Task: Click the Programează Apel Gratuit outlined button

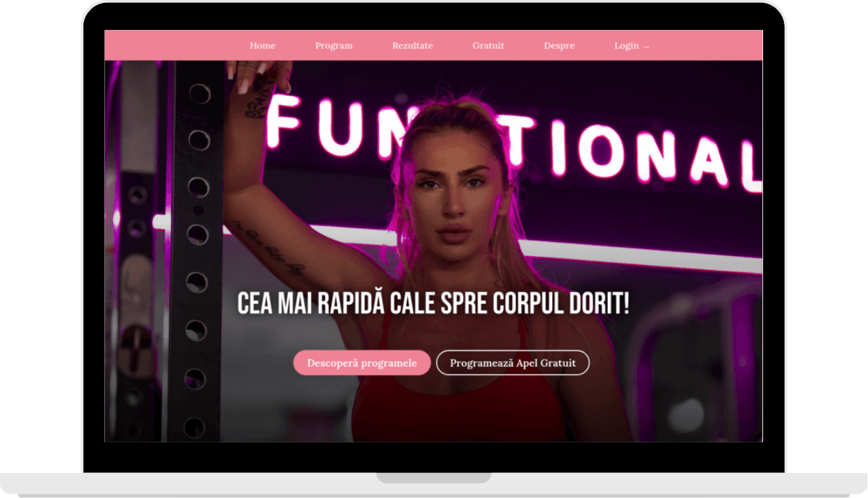Action: (x=512, y=363)
